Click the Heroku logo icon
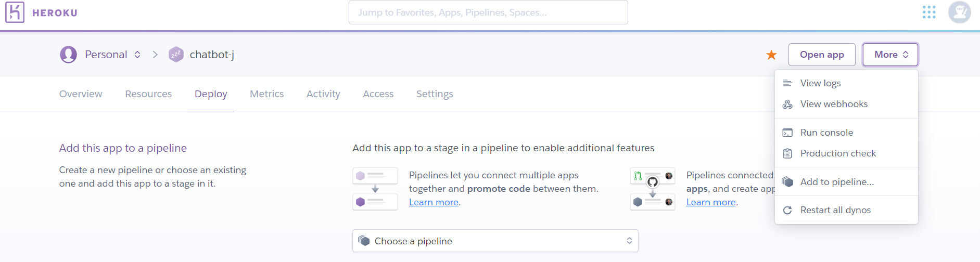The width and height of the screenshot is (980, 262). pos(15,12)
